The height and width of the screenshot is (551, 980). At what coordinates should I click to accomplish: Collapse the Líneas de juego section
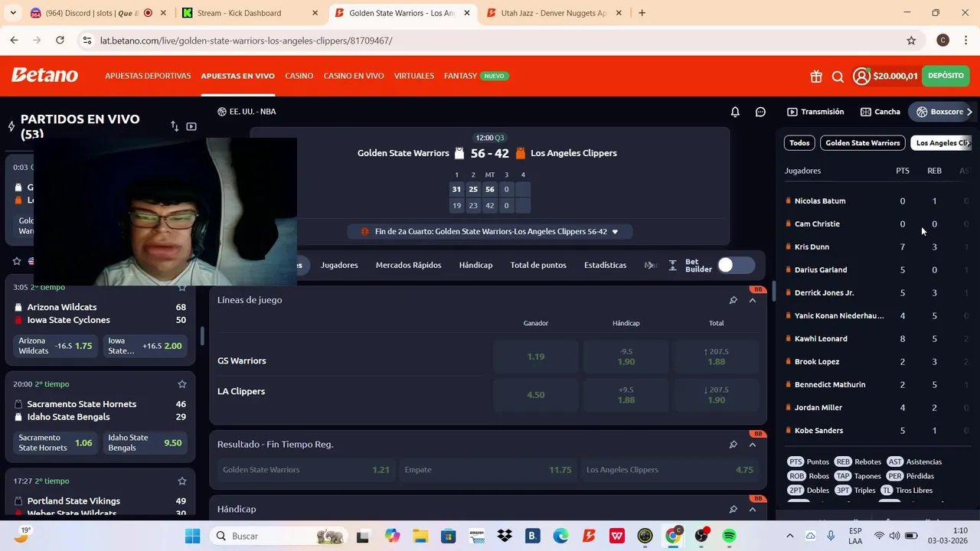(x=752, y=300)
